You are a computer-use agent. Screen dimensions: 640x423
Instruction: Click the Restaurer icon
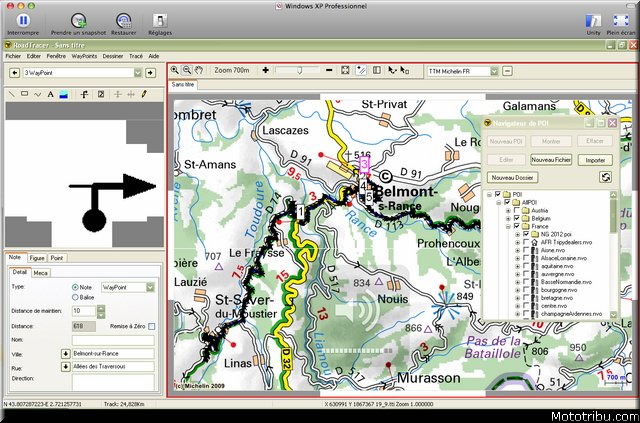coord(123,20)
